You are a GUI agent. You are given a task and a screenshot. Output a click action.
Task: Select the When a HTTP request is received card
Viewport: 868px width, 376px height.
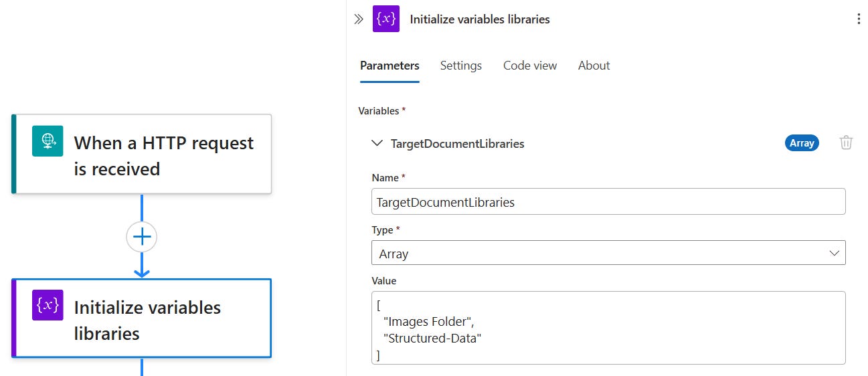(x=163, y=155)
